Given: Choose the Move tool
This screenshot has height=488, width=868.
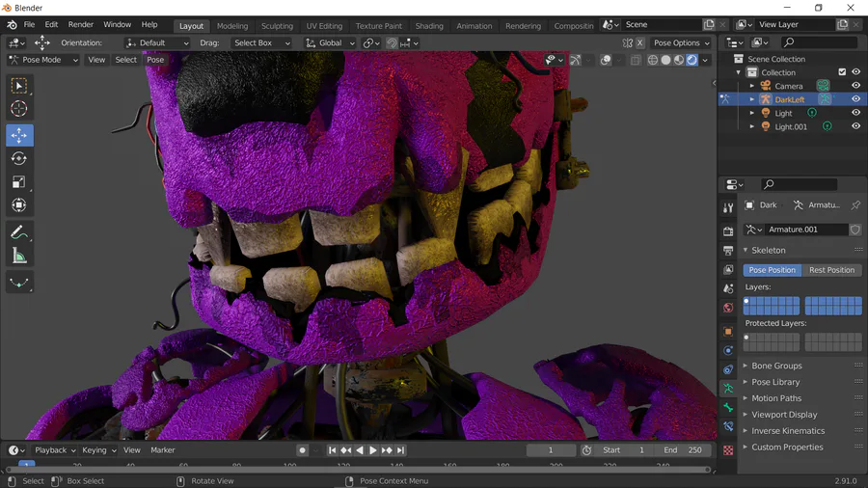Looking at the screenshot, I should click(19, 136).
